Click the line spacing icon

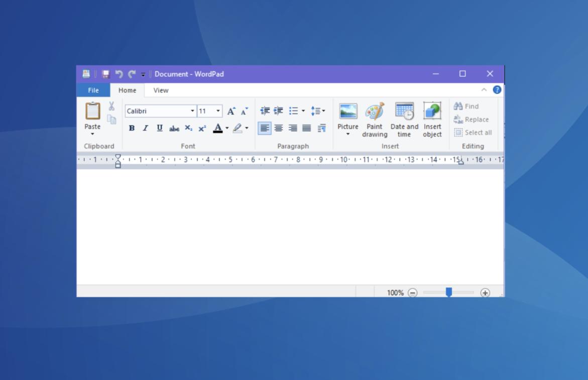315,111
